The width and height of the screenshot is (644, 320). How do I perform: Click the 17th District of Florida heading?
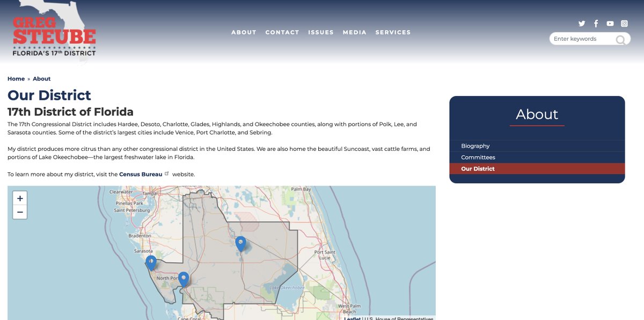click(x=70, y=112)
